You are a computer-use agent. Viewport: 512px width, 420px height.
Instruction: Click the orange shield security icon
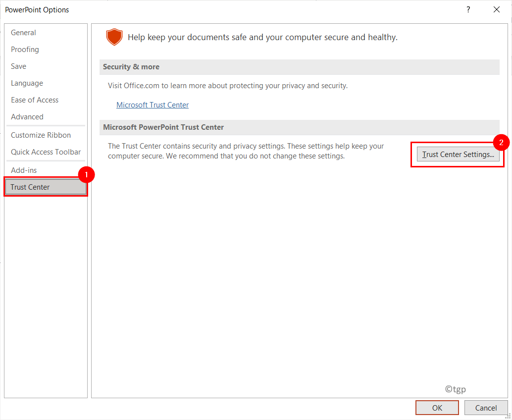pos(114,37)
